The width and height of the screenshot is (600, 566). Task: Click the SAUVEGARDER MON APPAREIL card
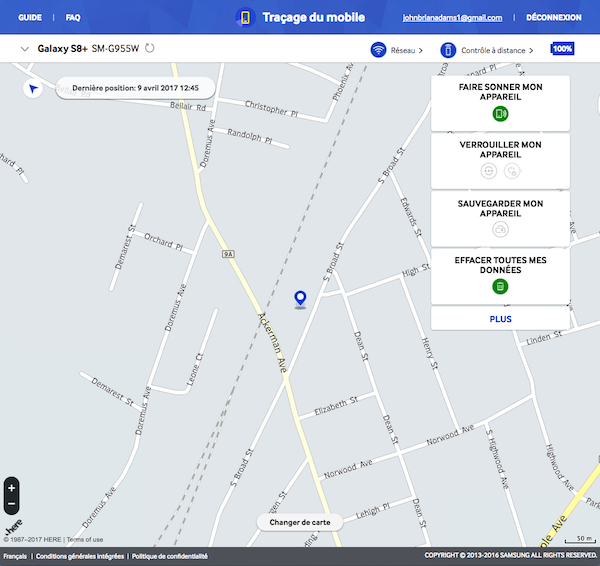tap(500, 219)
